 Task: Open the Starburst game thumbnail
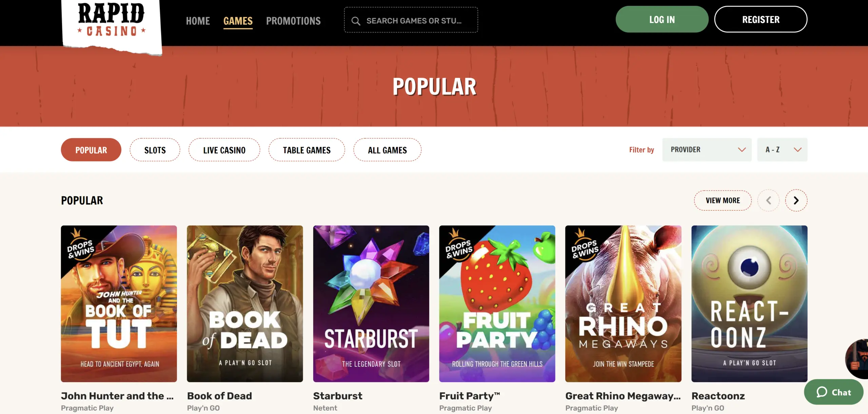371,304
